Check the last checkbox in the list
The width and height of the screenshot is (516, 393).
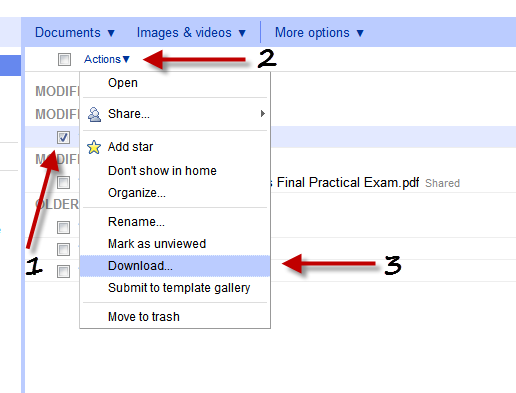[63, 271]
